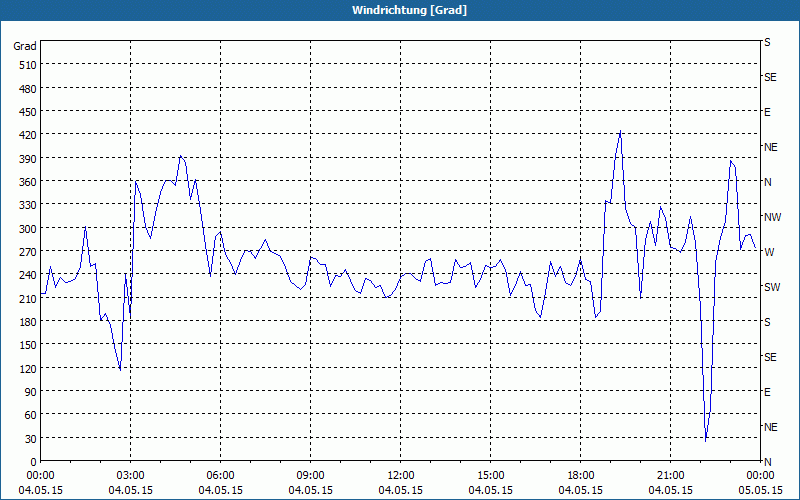Click the 420 y-axis label

pyautogui.click(x=28, y=135)
